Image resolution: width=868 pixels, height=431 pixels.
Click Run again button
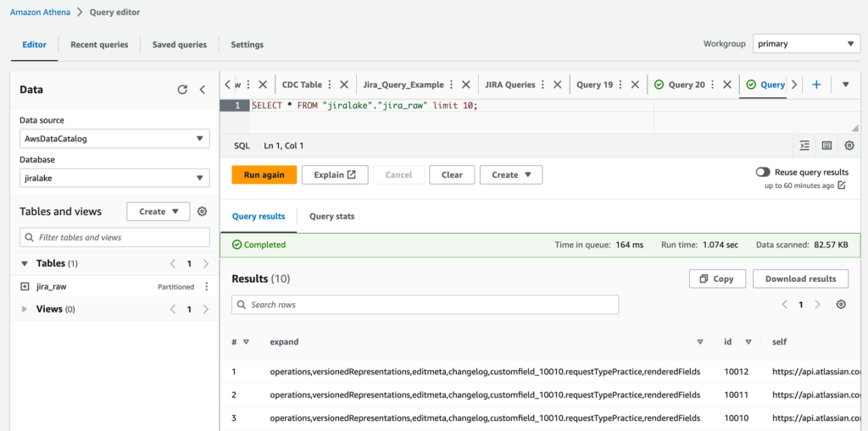pyautogui.click(x=264, y=174)
